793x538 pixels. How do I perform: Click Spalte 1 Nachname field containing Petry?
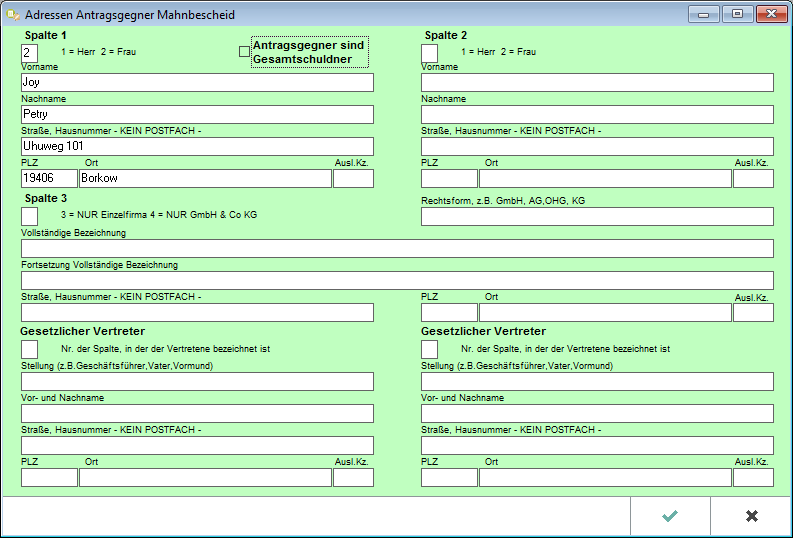click(x=197, y=114)
